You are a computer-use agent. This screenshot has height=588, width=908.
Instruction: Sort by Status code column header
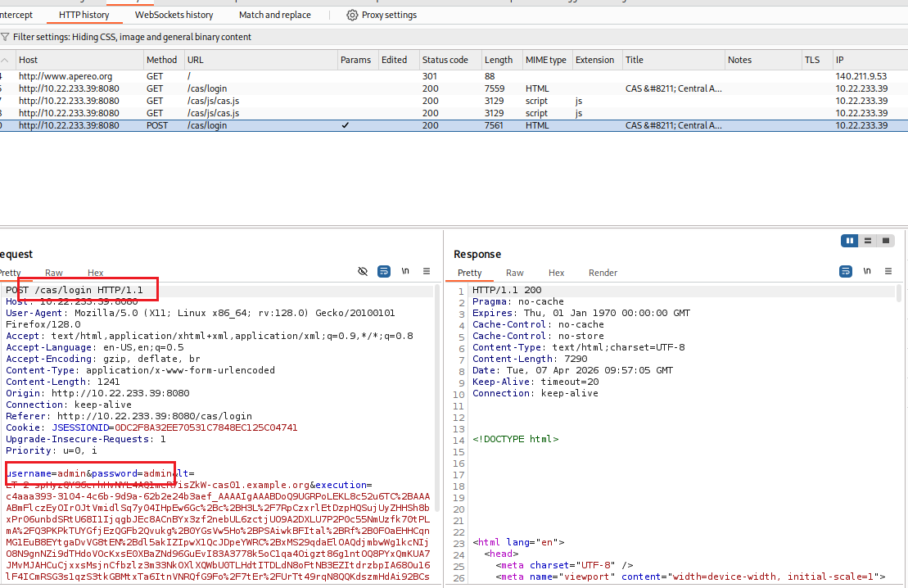pos(450,61)
